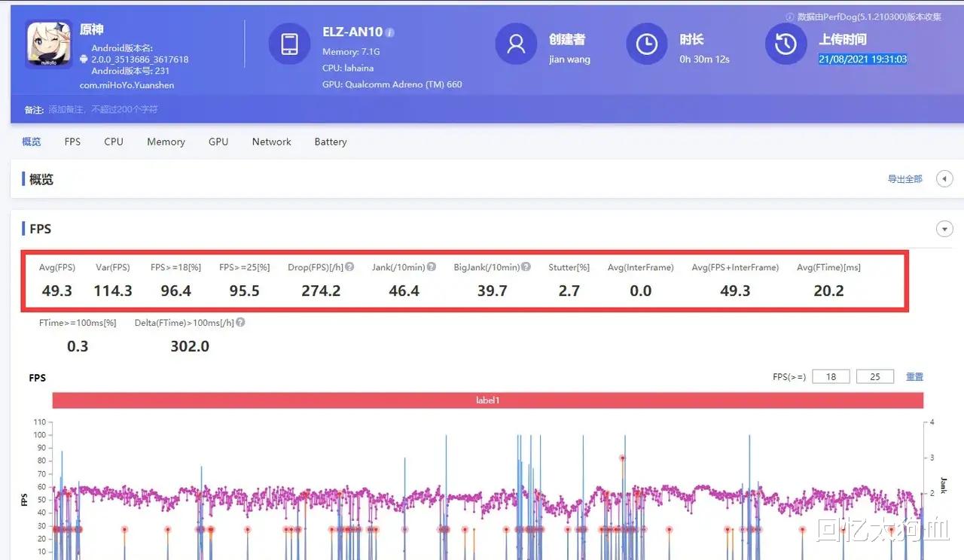Image resolution: width=964 pixels, height=560 pixels.
Task: Click the upload history icon beside 上传时间
Action: (786, 44)
